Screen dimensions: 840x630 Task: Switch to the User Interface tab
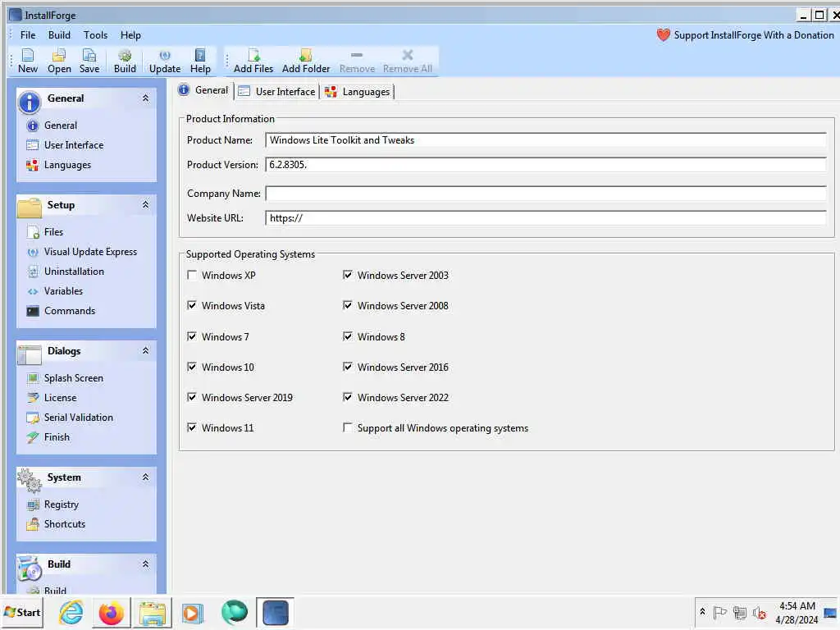pos(278,92)
